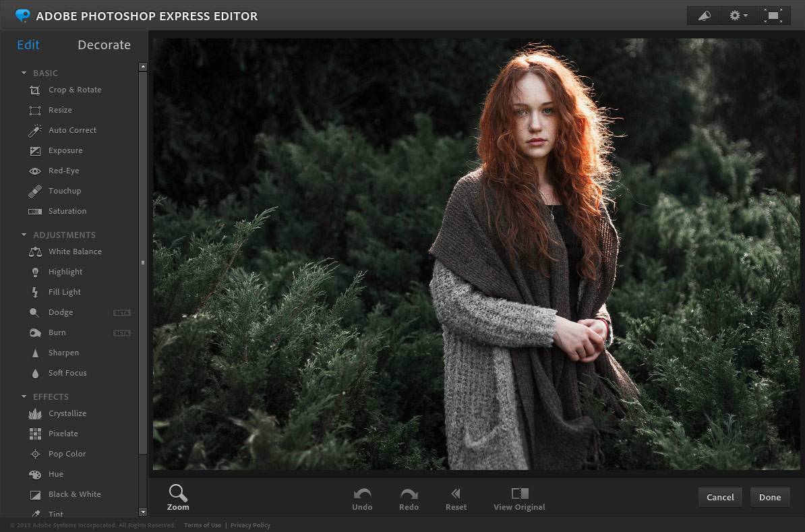Click the Sharpen triangle icon
This screenshot has width=805, height=532.
coord(35,353)
